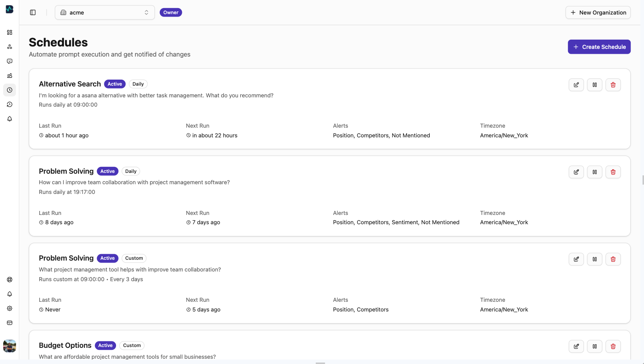The height and width of the screenshot is (364, 644).
Task: Click the New Organization button
Action: pyautogui.click(x=598, y=13)
